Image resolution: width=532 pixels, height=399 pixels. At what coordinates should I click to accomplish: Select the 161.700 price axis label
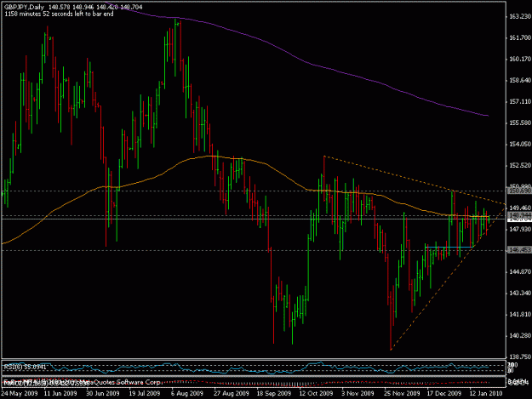coord(520,37)
